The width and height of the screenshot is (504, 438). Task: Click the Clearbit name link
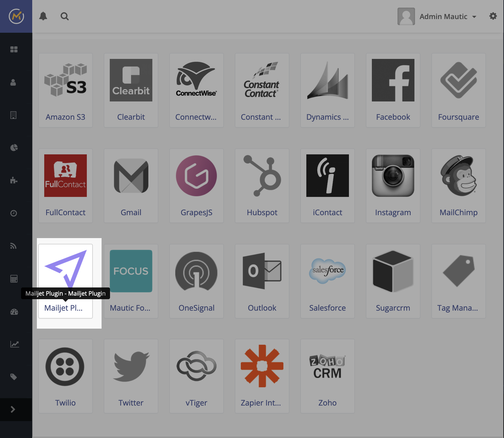click(131, 117)
